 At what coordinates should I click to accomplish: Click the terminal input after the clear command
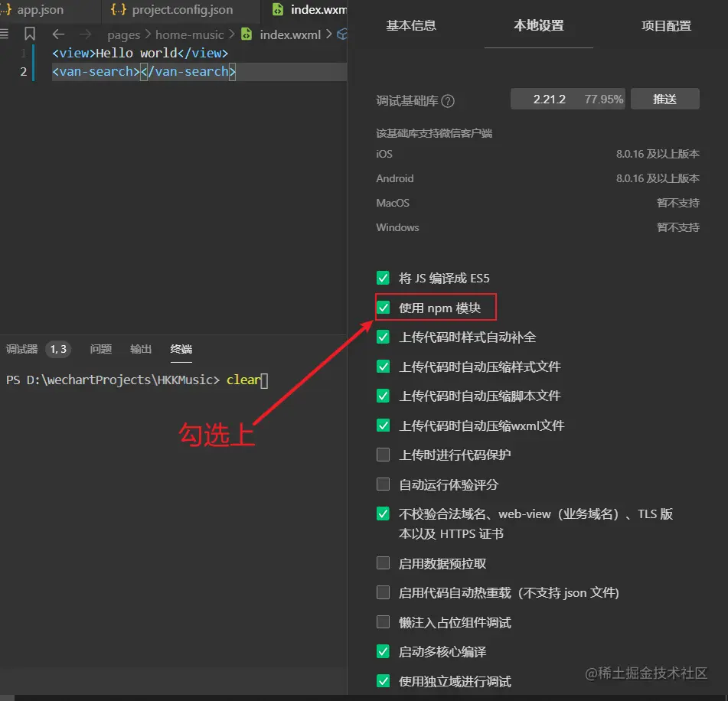click(x=264, y=380)
